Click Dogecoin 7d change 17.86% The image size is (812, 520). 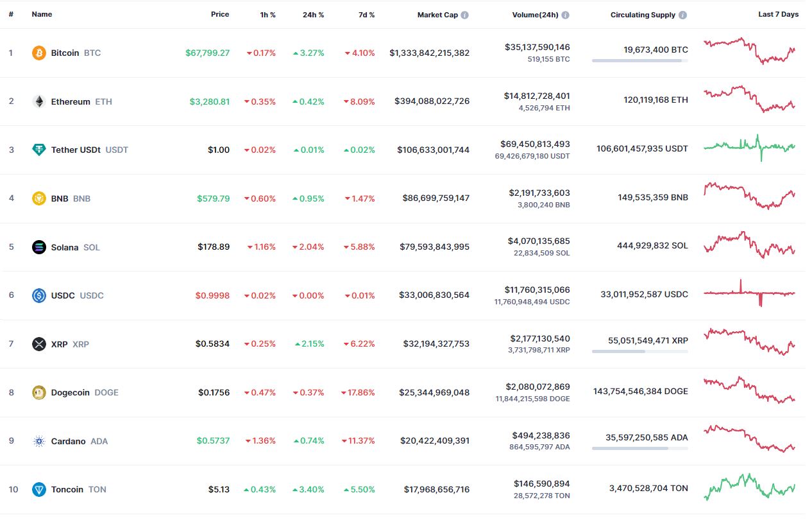[x=358, y=392]
